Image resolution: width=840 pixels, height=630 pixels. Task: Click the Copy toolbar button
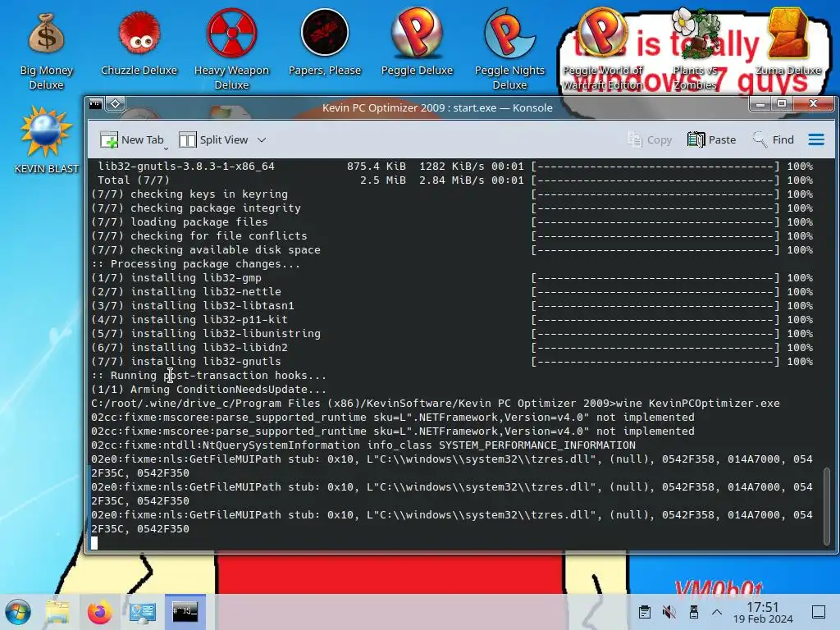pos(650,139)
